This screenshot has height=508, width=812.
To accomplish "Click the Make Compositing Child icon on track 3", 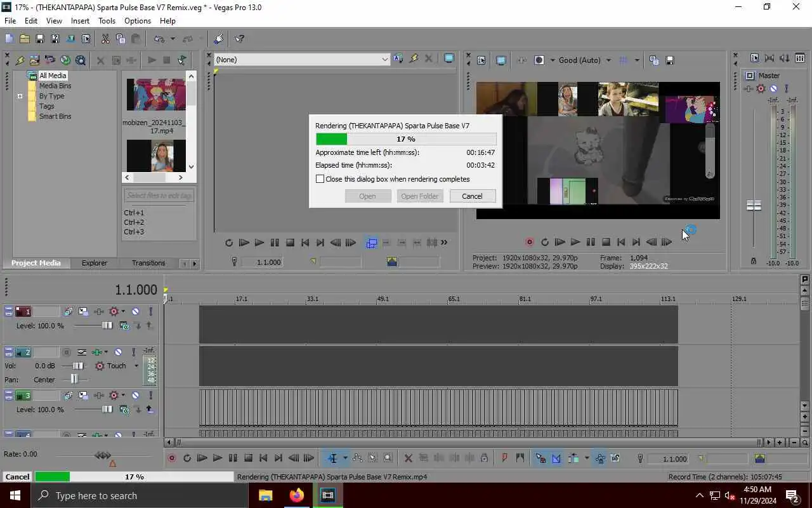I will 150,410.
